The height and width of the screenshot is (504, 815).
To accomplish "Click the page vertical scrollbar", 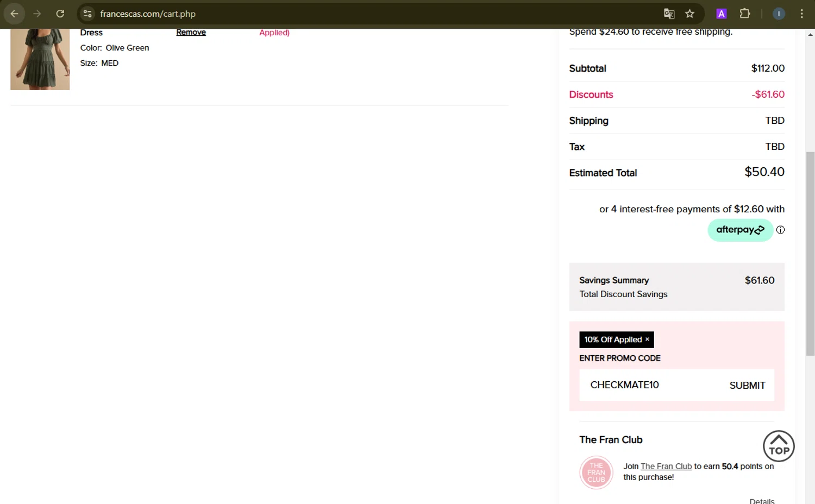I will click(x=810, y=254).
